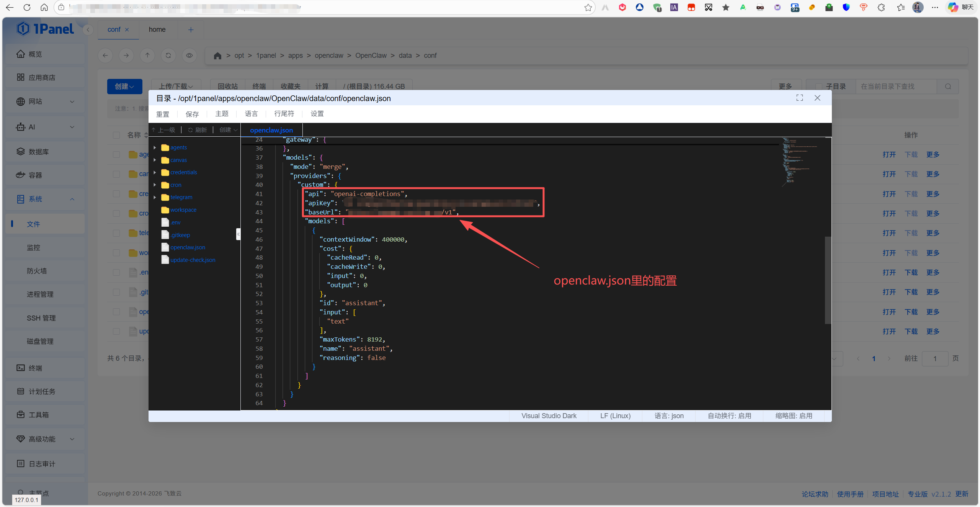Image resolution: width=980 pixels, height=507 pixels.
Task: Click the refresh icon in file toolbar
Action: (168, 56)
